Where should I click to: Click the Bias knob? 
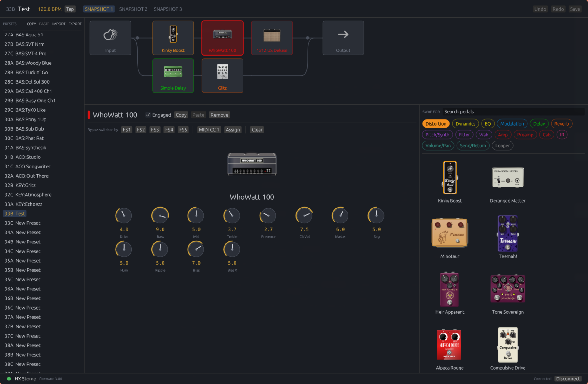point(196,249)
